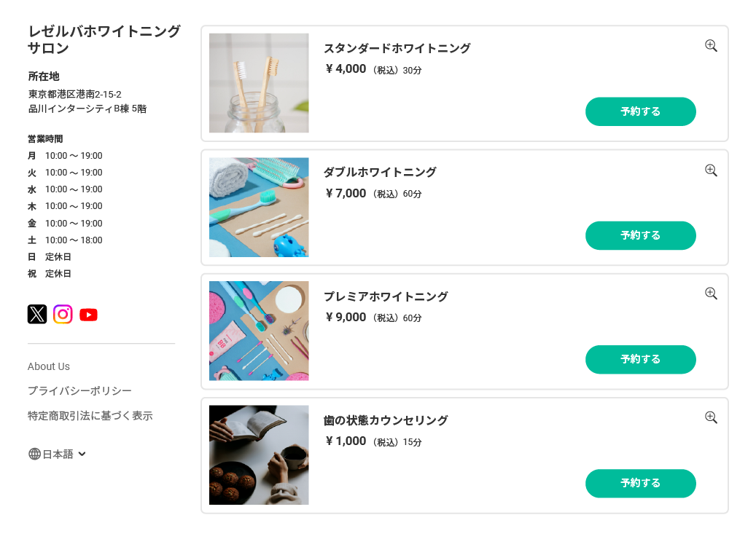756x539 pixels.
Task: Go to プライバシーポリシー page
Action: [x=79, y=391]
